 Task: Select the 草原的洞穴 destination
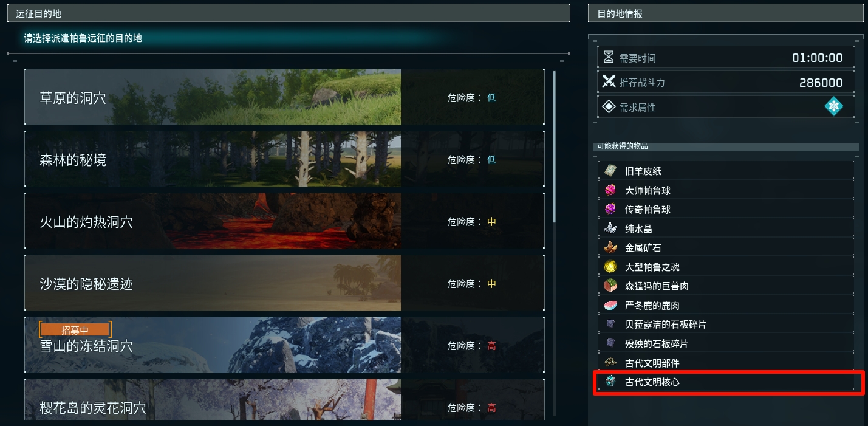pos(284,97)
